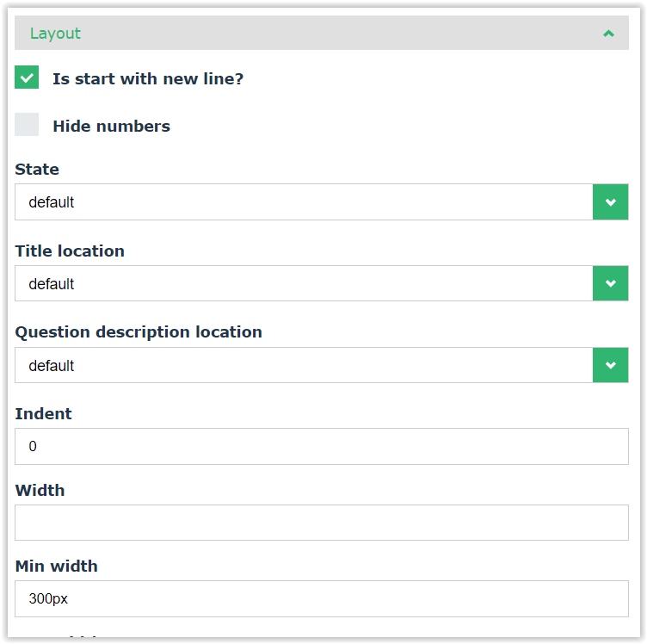Click the empty Width input field

pyautogui.click(x=321, y=523)
